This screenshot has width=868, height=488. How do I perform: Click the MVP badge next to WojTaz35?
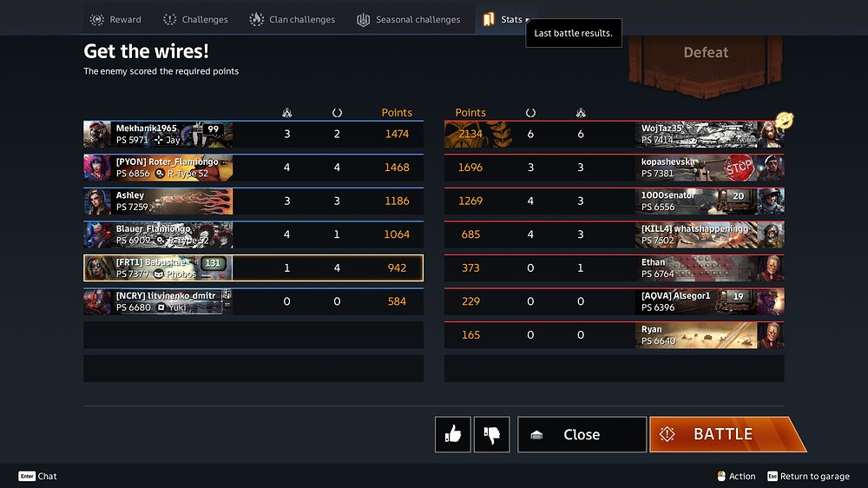(x=784, y=120)
